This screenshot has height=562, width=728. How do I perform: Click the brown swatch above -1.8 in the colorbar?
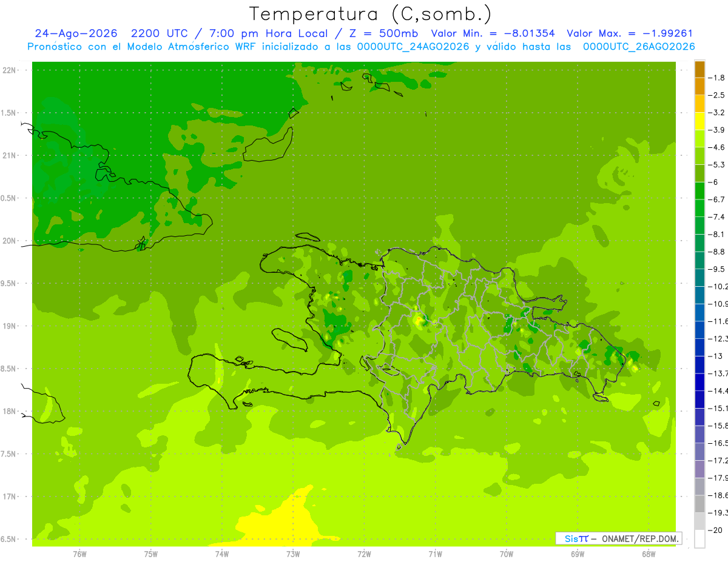tap(699, 69)
